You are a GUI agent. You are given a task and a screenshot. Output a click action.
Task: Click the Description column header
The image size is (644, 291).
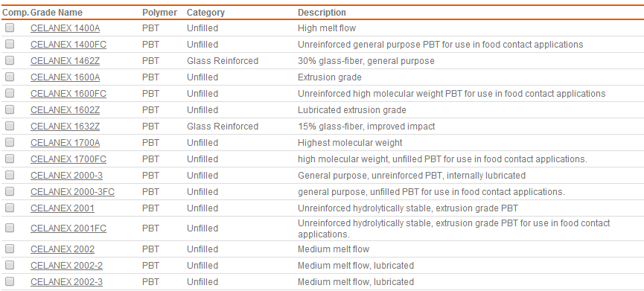tap(322, 13)
